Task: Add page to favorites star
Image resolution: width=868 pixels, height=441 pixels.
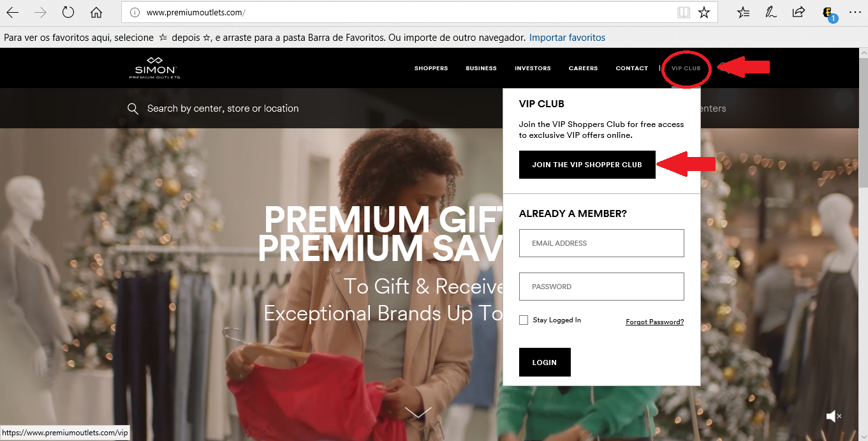Action: pos(704,12)
